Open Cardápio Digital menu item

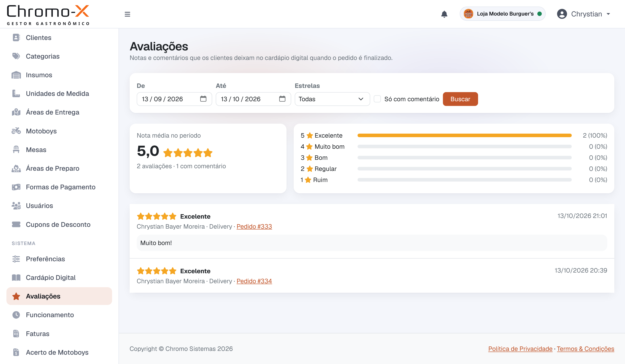click(59, 277)
